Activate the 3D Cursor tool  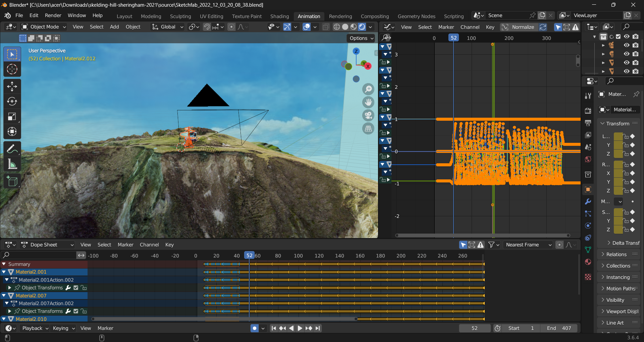tap(12, 69)
